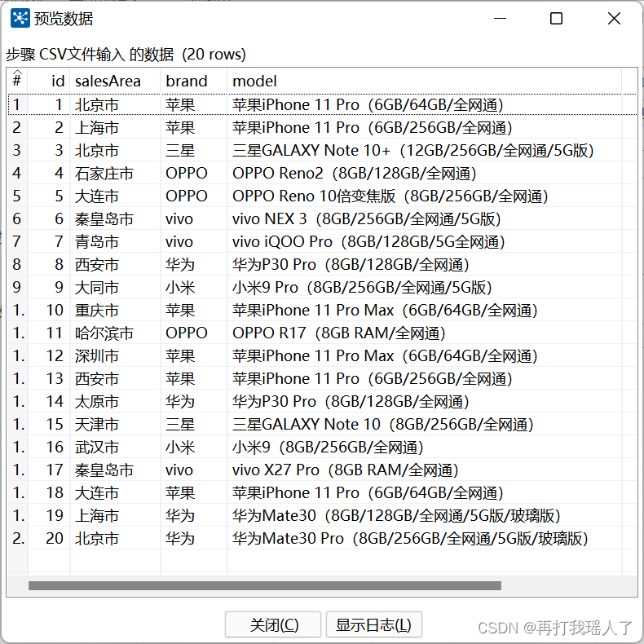Screen dimensions: 644x644
Task: Select 哈尔滨市 in the salesArea column
Action: pyautogui.click(x=115, y=333)
